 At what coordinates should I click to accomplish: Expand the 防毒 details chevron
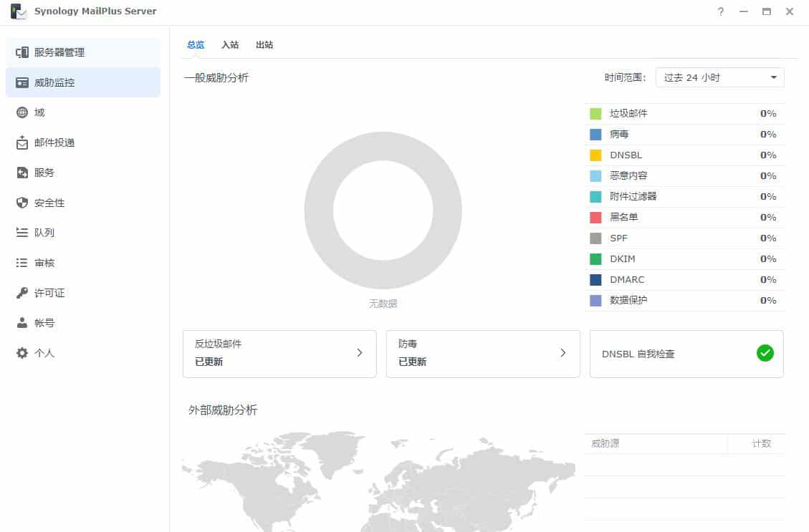click(563, 352)
